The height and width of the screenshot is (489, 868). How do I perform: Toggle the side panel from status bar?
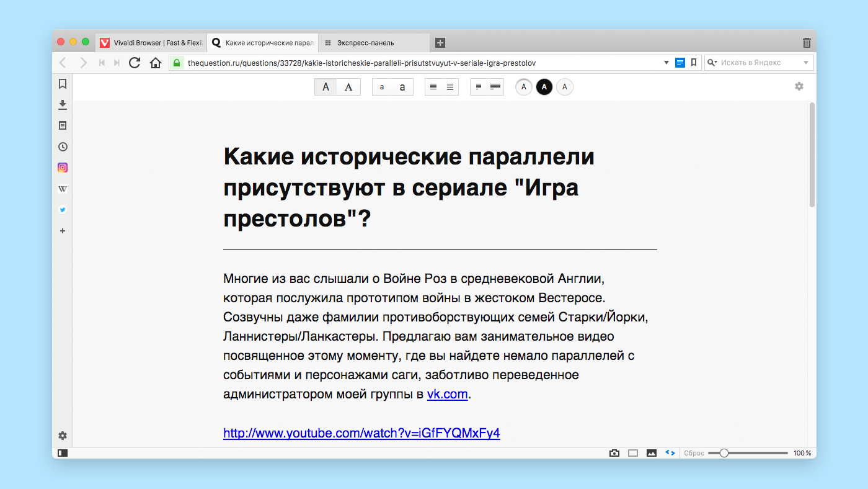[63, 453]
